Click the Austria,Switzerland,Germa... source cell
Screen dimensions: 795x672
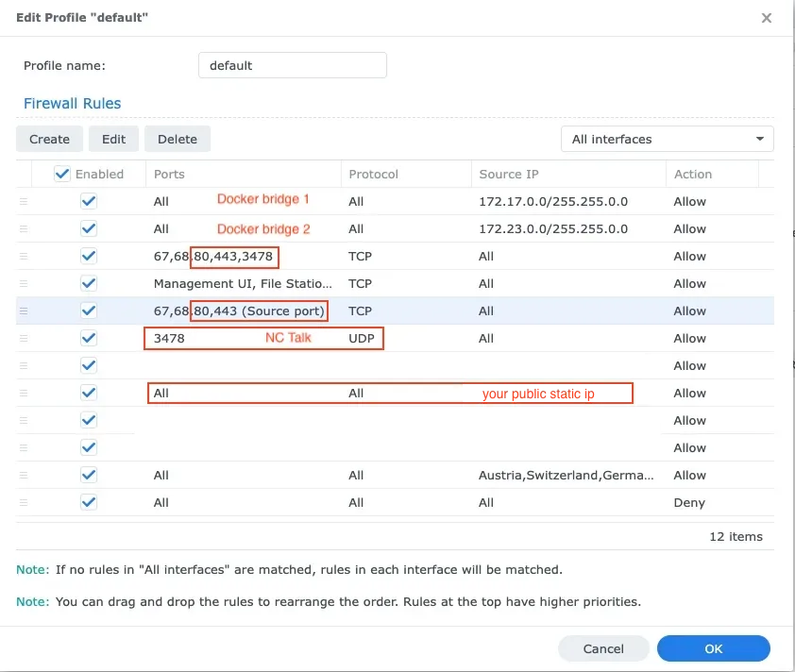[x=567, y=476]
